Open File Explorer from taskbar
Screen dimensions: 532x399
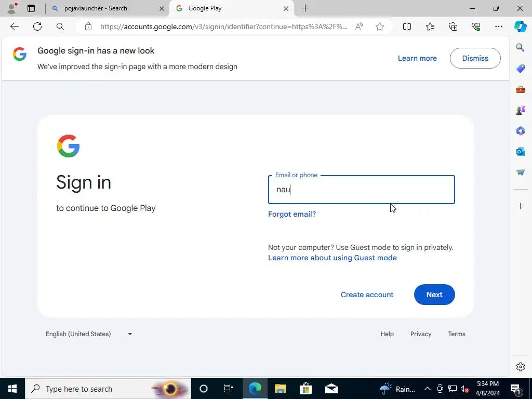(280, 389)
